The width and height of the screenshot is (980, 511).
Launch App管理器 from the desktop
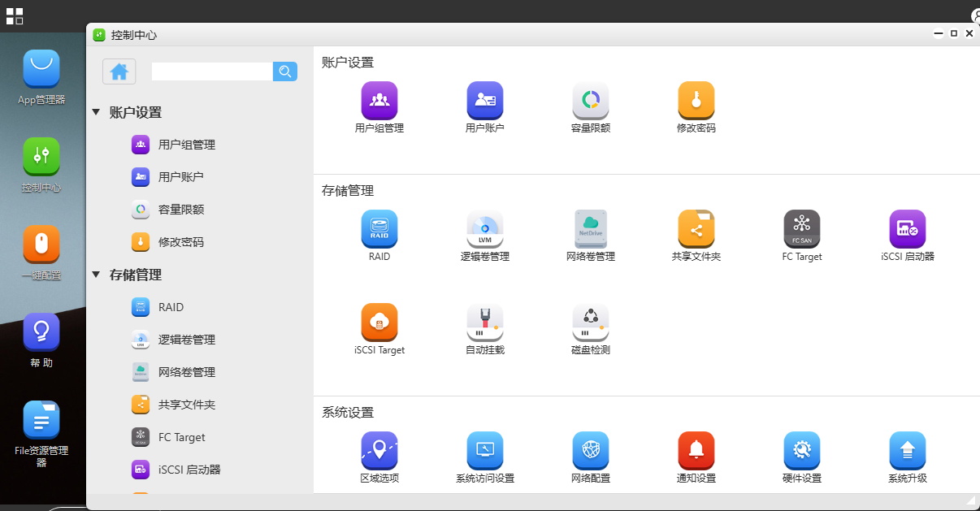41,69
